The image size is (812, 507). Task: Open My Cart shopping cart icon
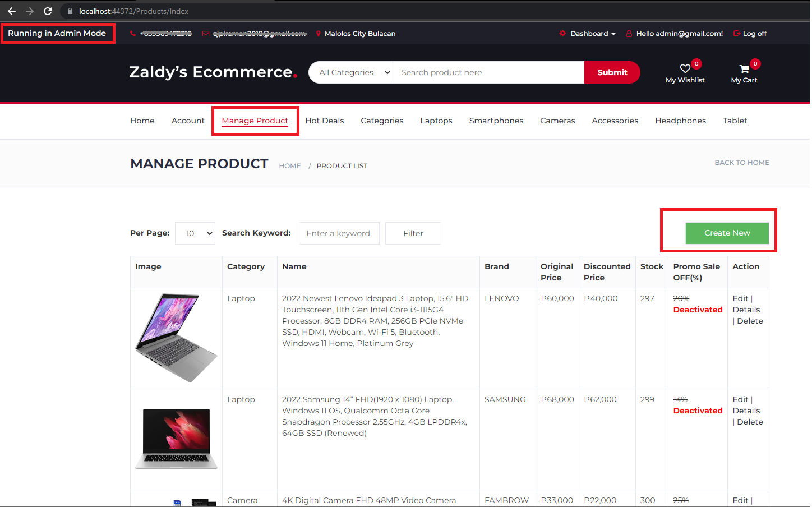click(x=744, y=67)
